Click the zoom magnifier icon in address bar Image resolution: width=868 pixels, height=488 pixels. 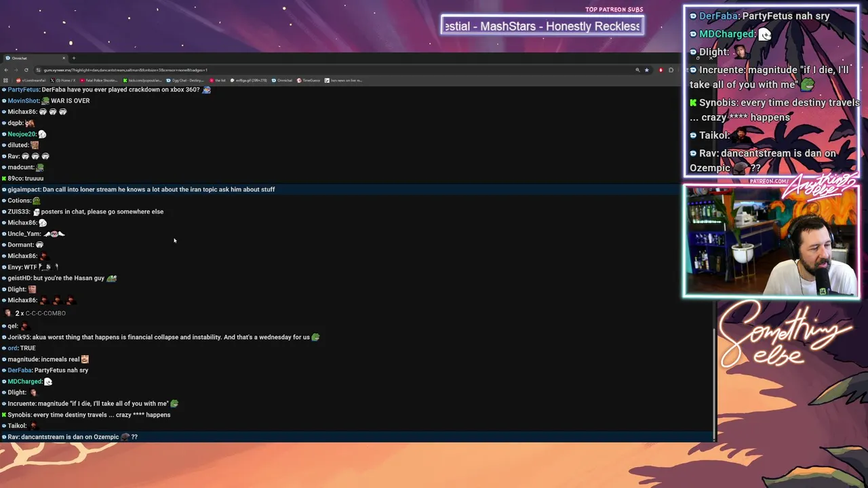point(637,70)
